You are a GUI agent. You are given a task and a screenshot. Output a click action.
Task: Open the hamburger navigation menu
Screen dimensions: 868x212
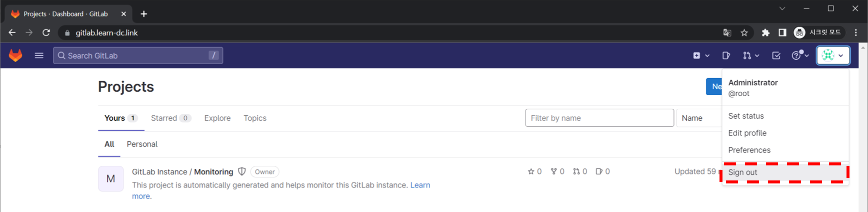(x=39, y=55)
